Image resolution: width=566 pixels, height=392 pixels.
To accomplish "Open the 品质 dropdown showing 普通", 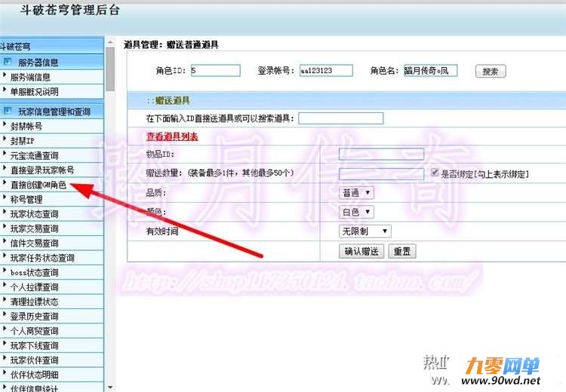I will click(x=356, y=193).
